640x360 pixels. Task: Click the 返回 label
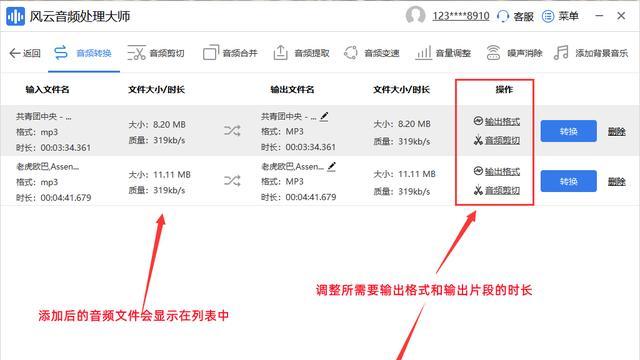coord(32,53)
